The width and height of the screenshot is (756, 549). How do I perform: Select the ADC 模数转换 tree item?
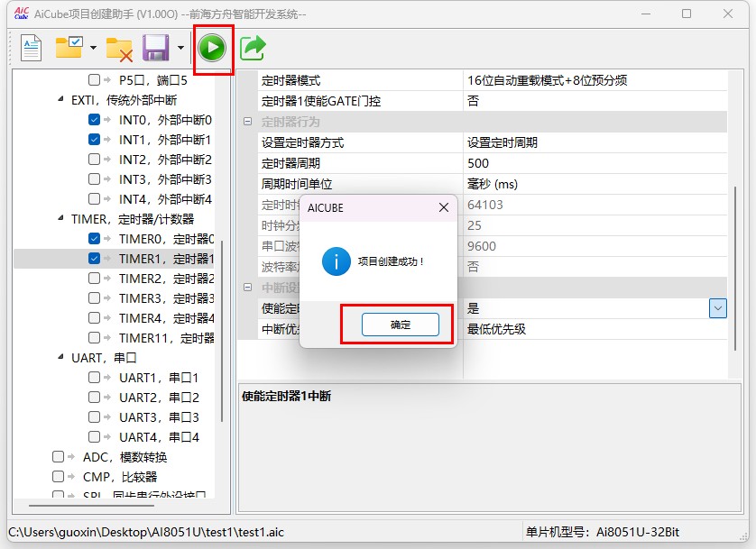[124, 457]
